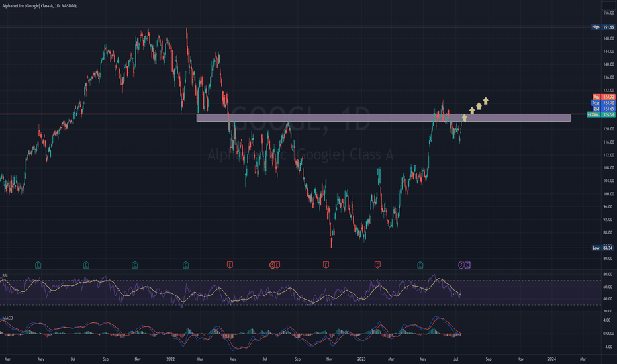Image resolution: width=617 pixels, height=364 pixels.
Task: Open the purple upcoming earnings marker
Action: (x=467, y=265)
